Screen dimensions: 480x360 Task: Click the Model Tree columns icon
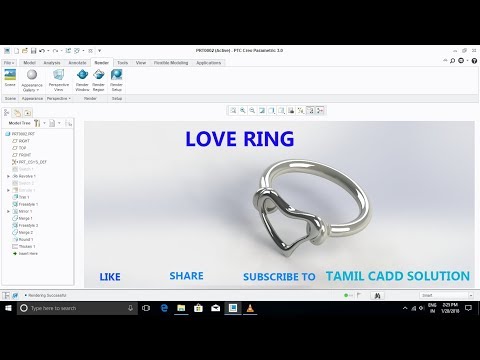click(69, 123)
